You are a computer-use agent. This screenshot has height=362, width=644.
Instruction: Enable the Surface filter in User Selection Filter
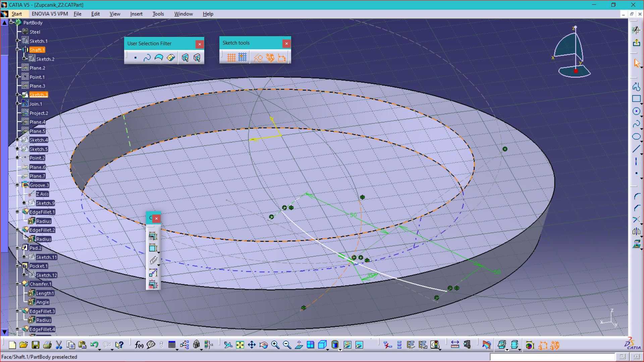[159, 58]
